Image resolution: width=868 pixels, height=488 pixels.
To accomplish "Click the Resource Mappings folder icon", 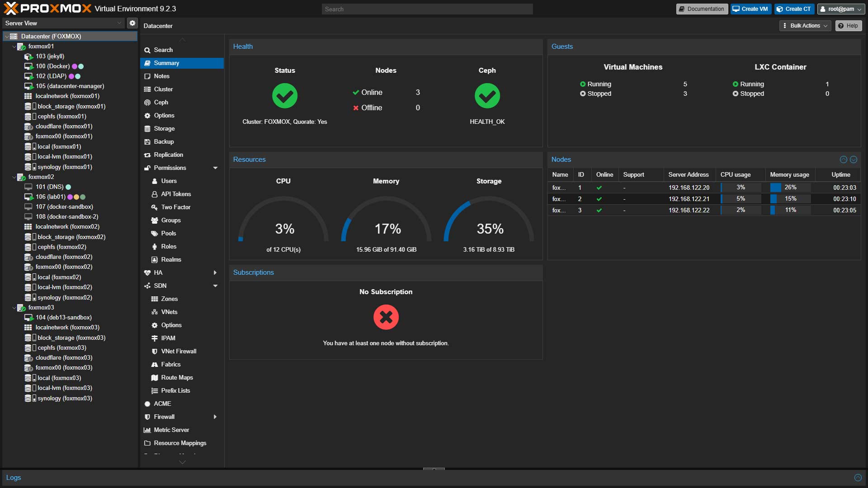I will (147, 443).
